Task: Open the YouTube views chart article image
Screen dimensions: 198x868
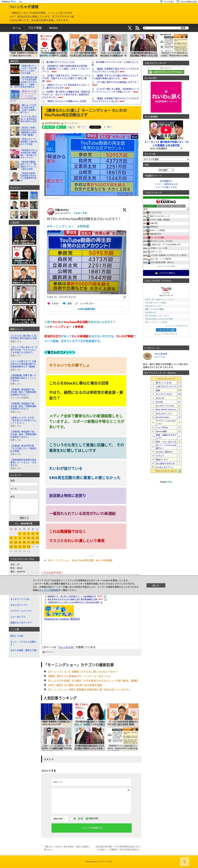Action: coord(91,164)
